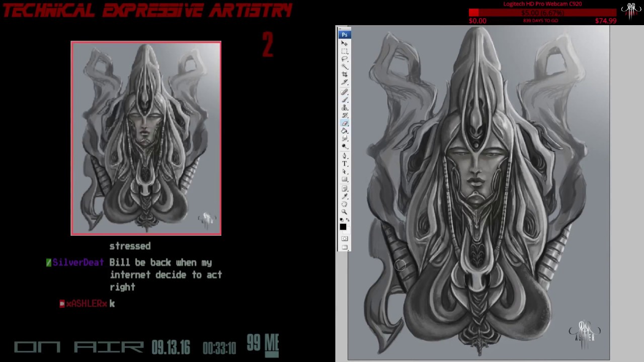Click the xASHLERx chat username

tap(86, 304)
